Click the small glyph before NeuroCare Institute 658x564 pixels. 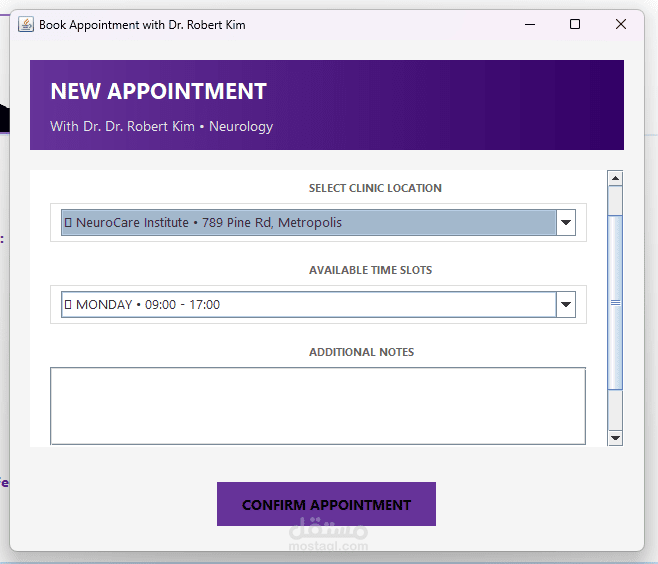pos(68,223)
